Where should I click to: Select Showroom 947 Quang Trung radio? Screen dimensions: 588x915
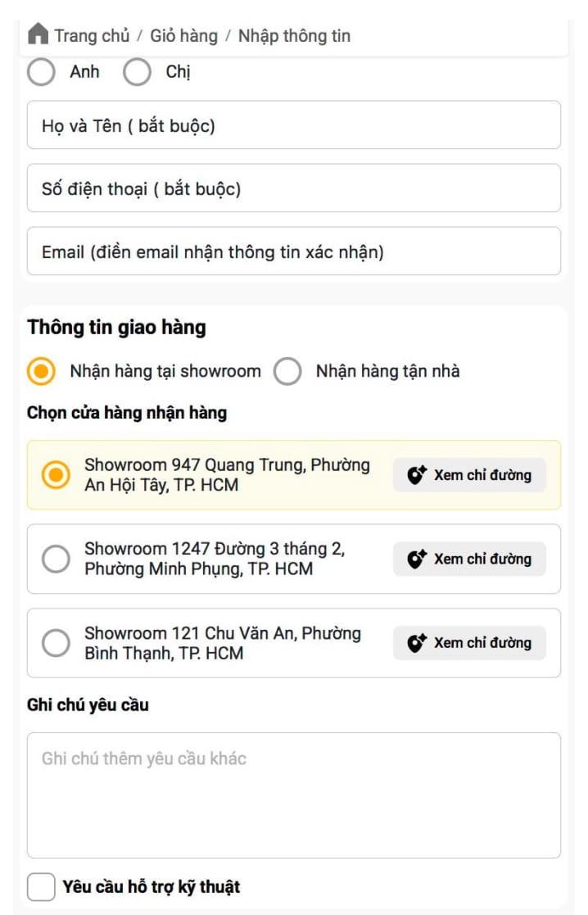point(56,475)
